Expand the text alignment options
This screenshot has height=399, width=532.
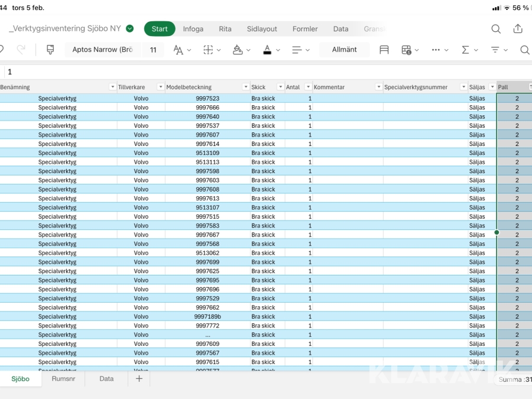297,50
